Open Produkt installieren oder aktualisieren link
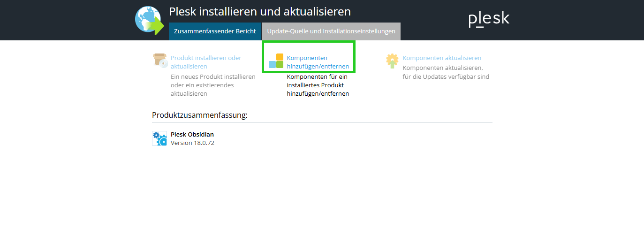This screenshot has width=644, height=229. coord(206,62)
